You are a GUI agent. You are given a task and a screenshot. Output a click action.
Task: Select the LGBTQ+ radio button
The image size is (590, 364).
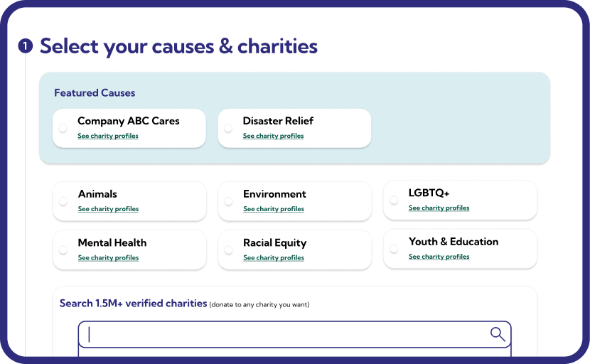394,200
